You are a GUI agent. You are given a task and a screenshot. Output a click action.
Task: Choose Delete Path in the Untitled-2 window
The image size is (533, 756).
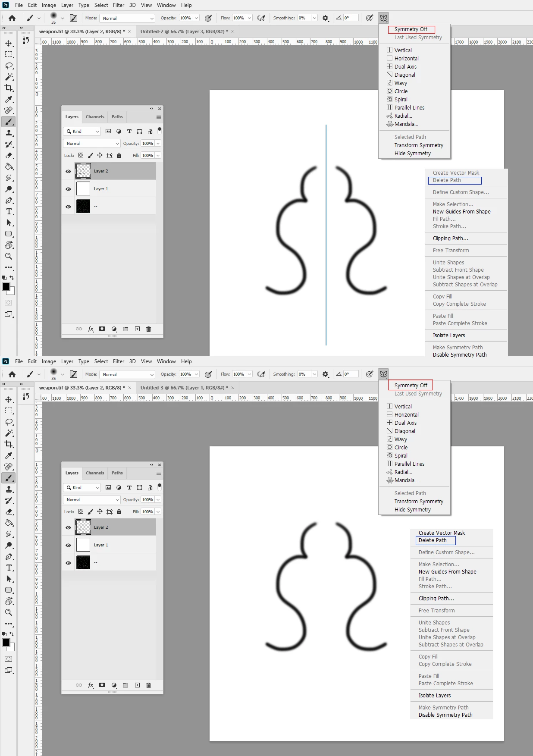click(447, 180)
